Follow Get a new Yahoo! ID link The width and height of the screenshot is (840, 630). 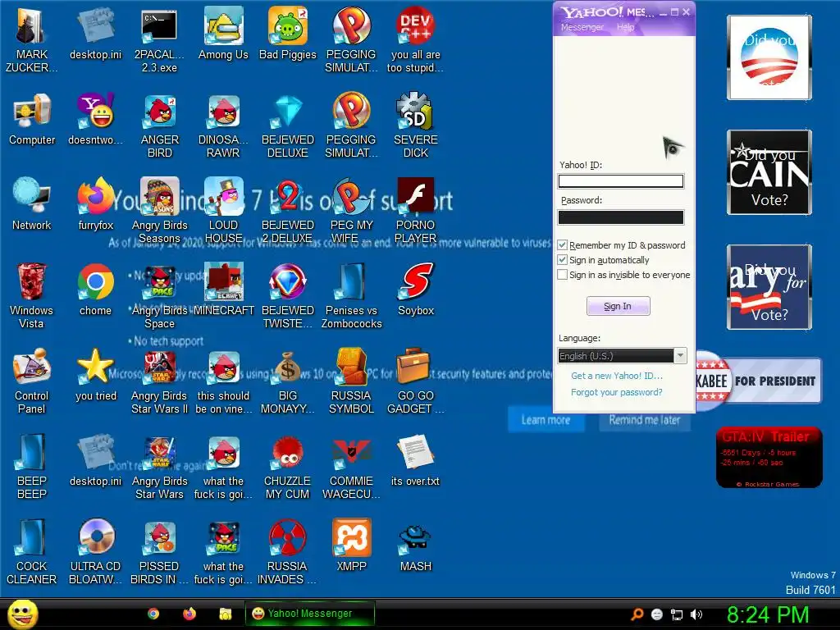pos(617,376)
